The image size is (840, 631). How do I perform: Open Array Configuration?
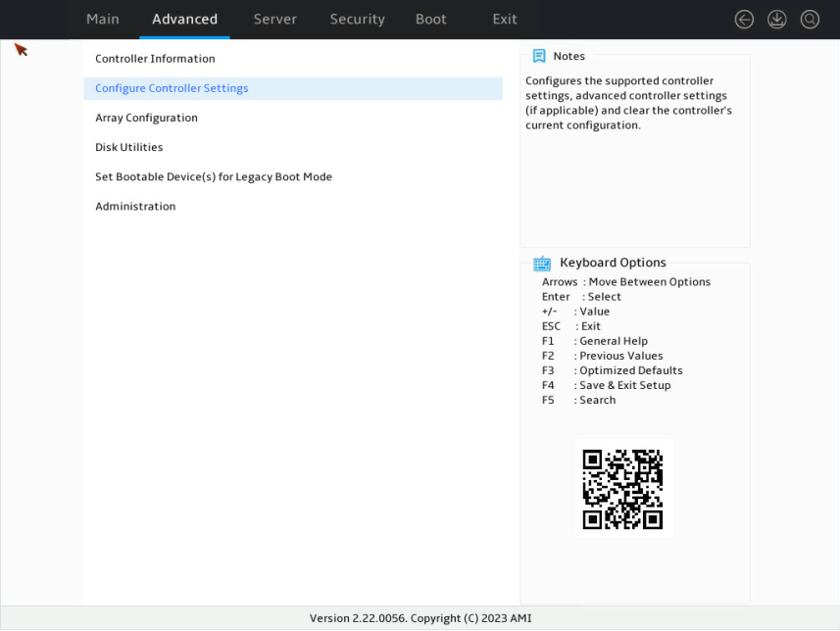pos(293,118)
